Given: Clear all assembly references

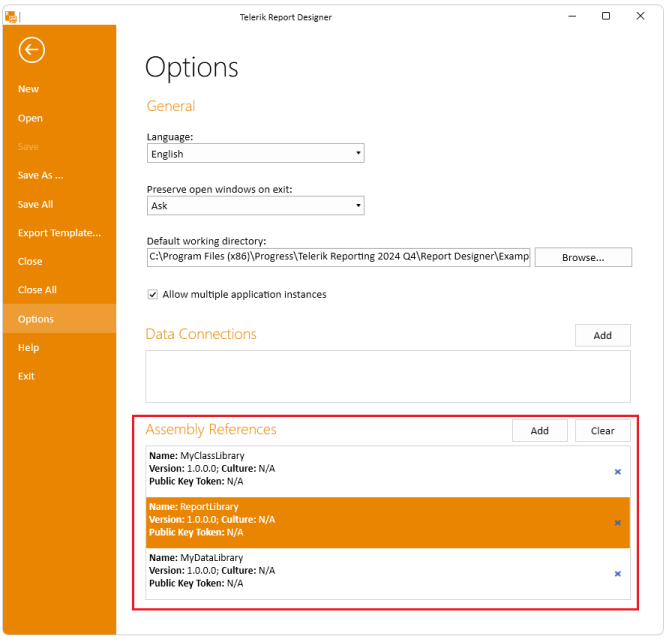Looking at the screenshot, I should coord(602,431).
